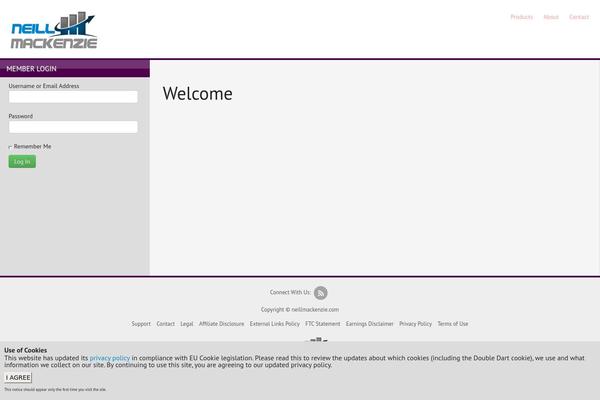This screenshot has height=400, width=600.
Task: Click the green Log In button
Action: click(x=22, y=162)
